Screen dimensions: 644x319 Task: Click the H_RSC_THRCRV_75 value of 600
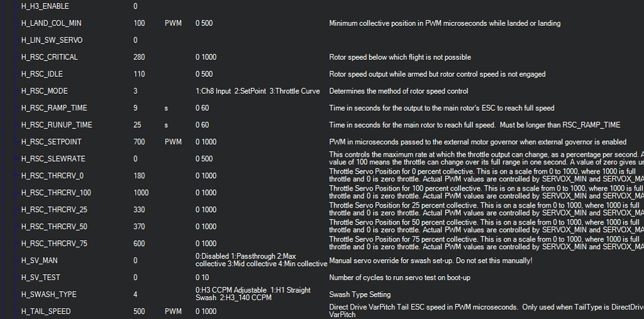[139, 243]
